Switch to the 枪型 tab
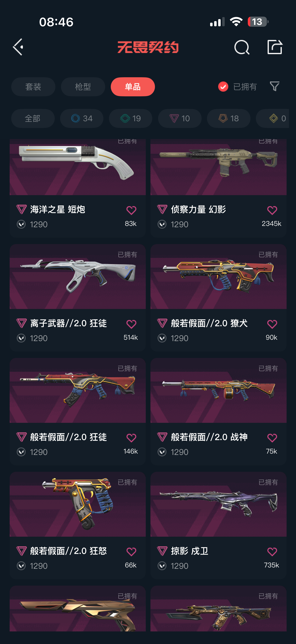The image size is (296, 644). click(83, 87)
